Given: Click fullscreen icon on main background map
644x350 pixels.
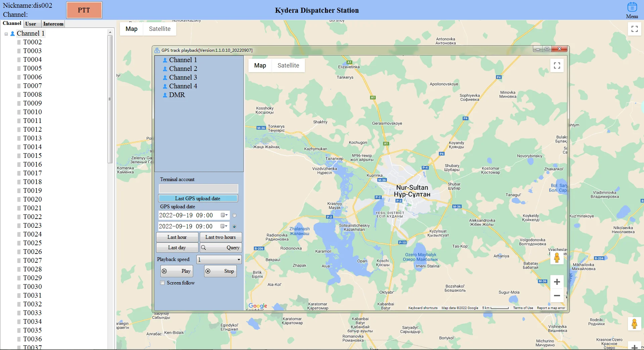Looking at the screenshot, I should 634,29.
